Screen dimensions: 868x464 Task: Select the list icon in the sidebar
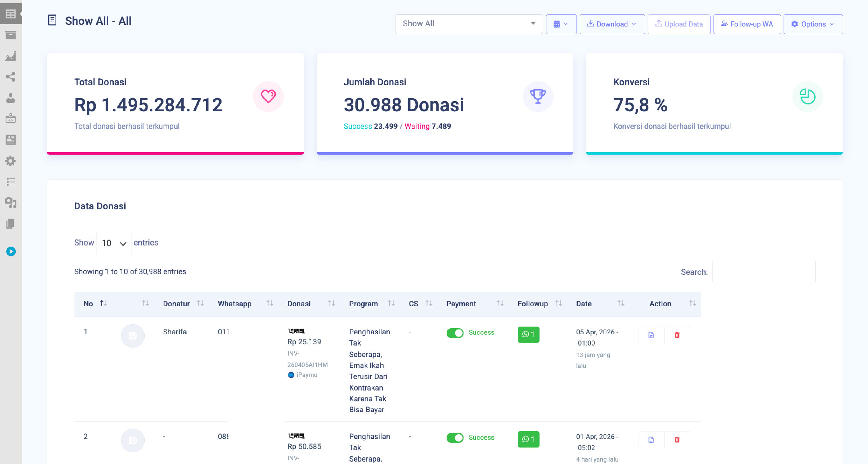pyautogui.click(x=11, y=182)
